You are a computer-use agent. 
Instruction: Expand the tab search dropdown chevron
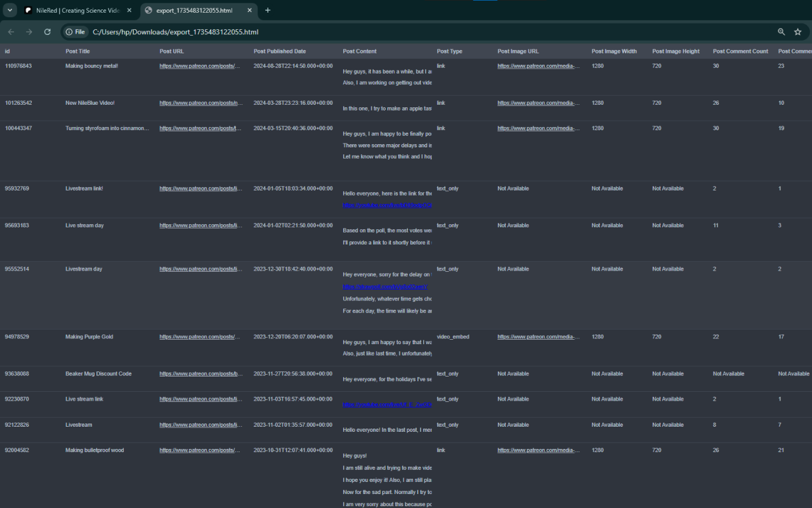coord(10,10)
